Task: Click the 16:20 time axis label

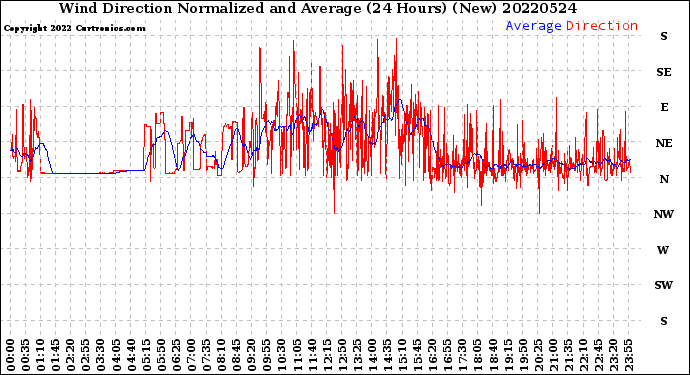Action: point(433,355)
